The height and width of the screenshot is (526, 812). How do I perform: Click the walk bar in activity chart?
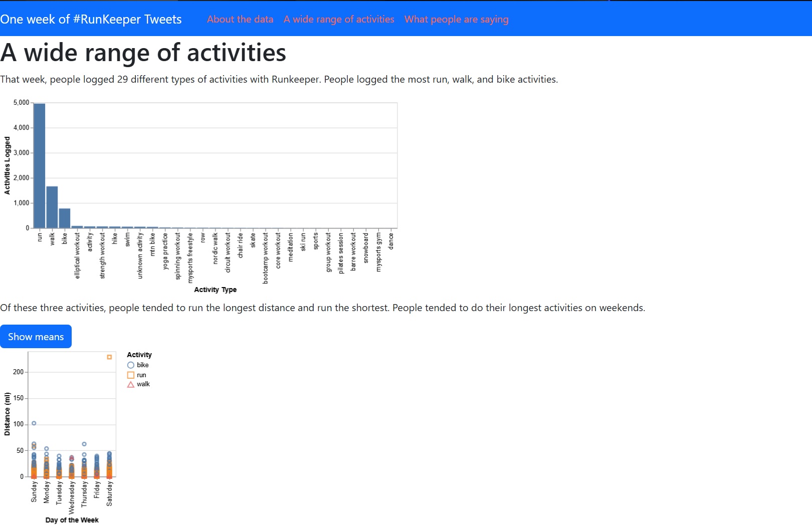52,207
